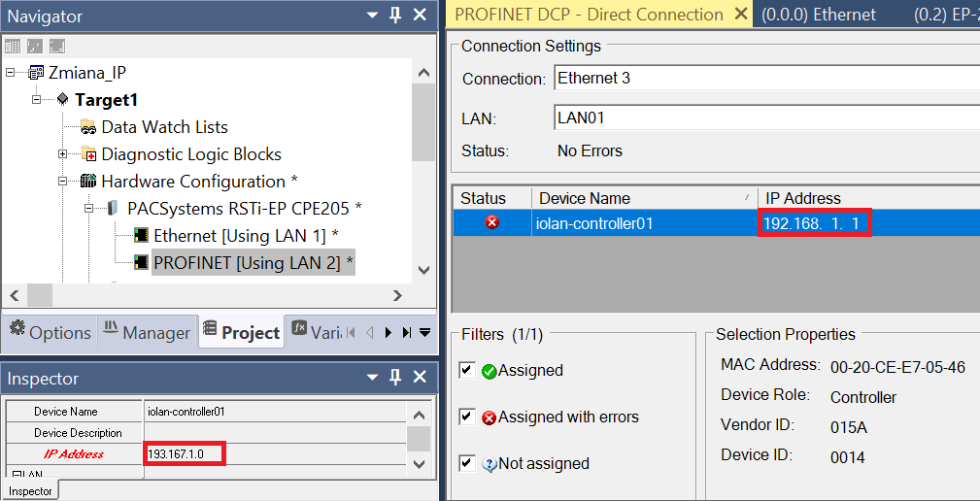Screen dimensions: 980x501
Task: Toggle the Assigned with errors checkbox
Action: point(467,416)
